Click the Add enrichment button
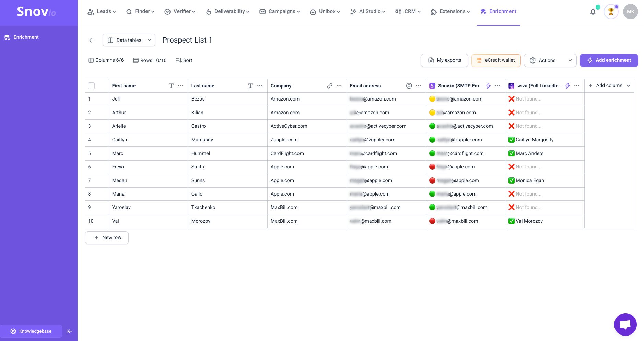 point(609,60)
